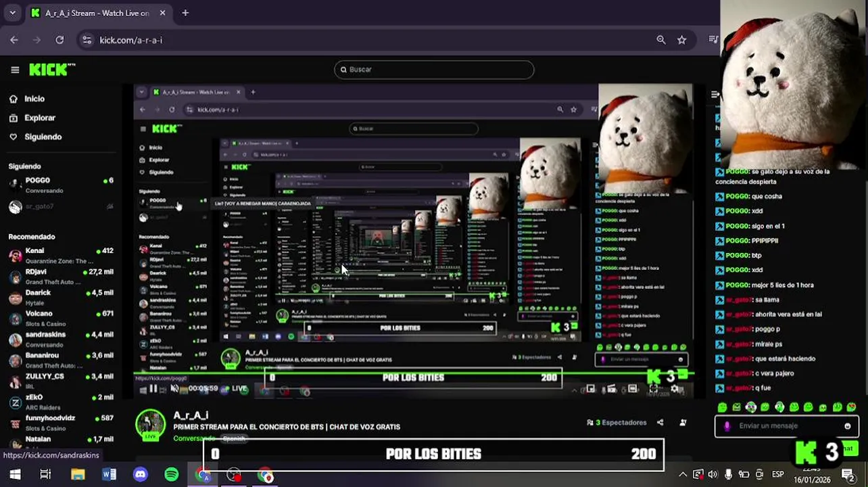
Task: Open recommended channel funnyhoodvidz
Action: point(61,423)
